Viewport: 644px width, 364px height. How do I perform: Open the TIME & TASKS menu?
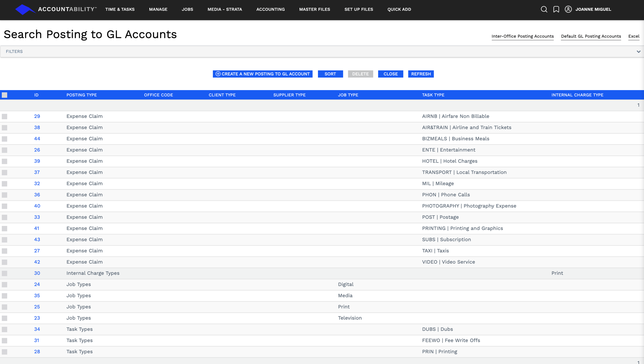[120, 9]
